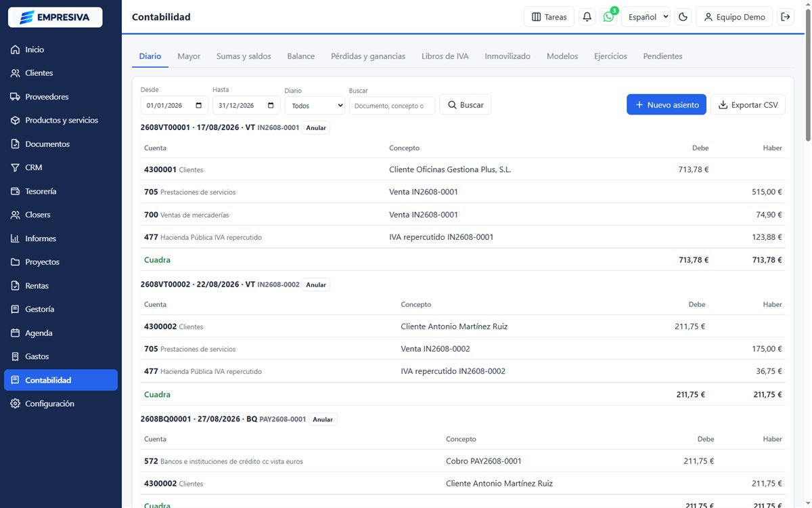Anular the entry IN2608-0001
Viewport: 812px width, 508px height.
pos(316,127)
